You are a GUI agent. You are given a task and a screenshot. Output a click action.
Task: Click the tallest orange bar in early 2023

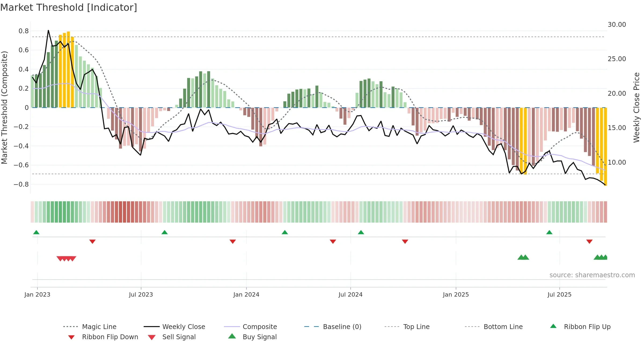click(x=68, y=69)
